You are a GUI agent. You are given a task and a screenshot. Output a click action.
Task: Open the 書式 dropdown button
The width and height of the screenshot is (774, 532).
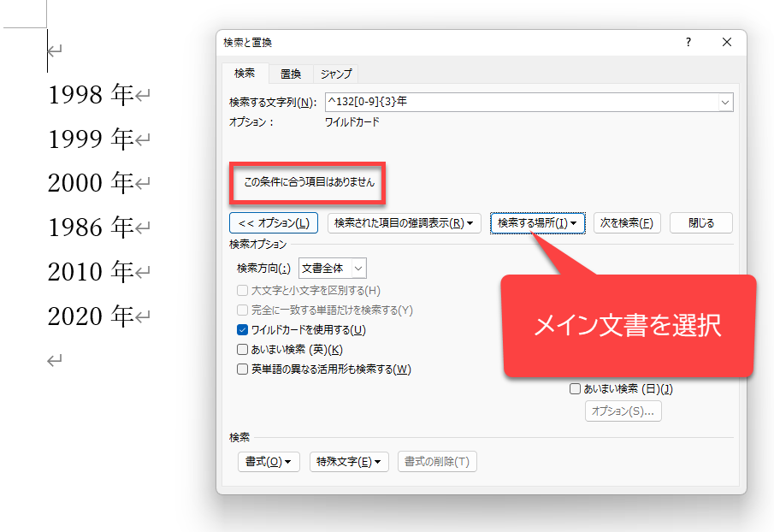268,462
